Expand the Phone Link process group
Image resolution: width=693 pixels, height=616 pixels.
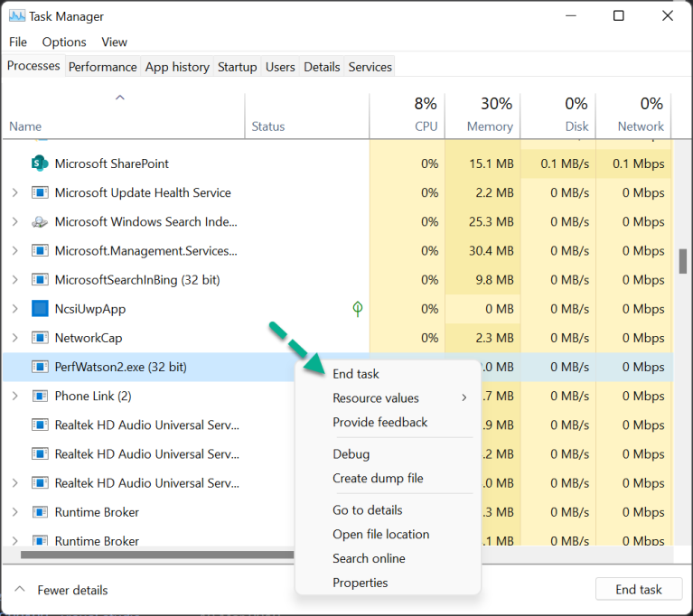click(14, 396)
